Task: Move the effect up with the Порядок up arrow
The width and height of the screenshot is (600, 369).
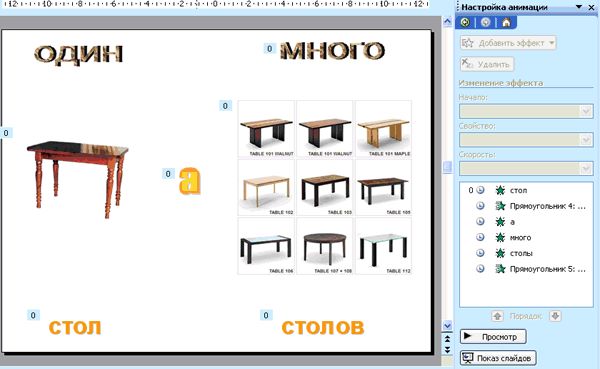Action: pyautogui.click(x=497, y=316)
